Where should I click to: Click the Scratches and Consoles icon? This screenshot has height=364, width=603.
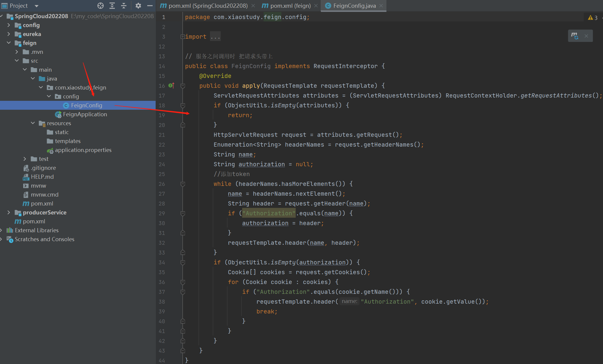[x=10, y=239]
